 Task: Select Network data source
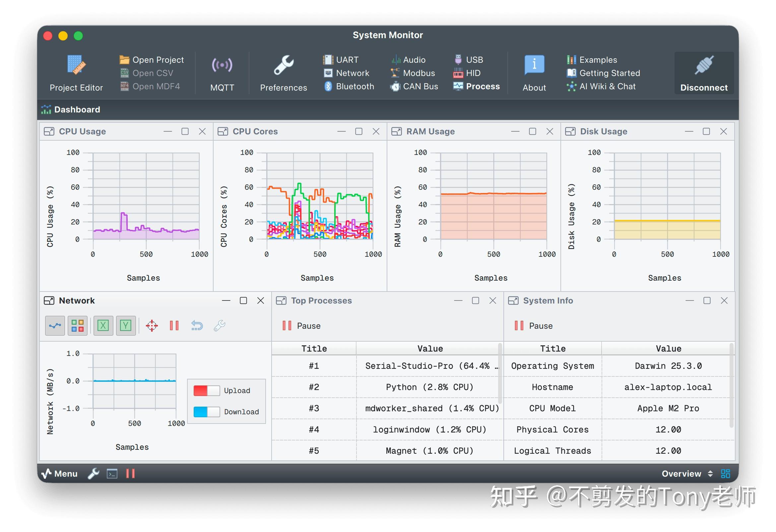(x=346, y=73)
